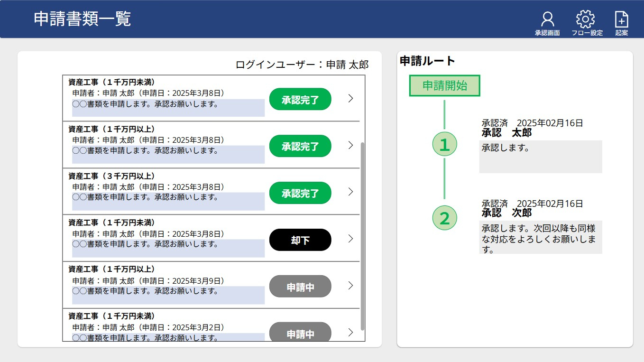
Task: Click 申請者 line dated 2025年3月9日
Action: (x=148, y=280)
